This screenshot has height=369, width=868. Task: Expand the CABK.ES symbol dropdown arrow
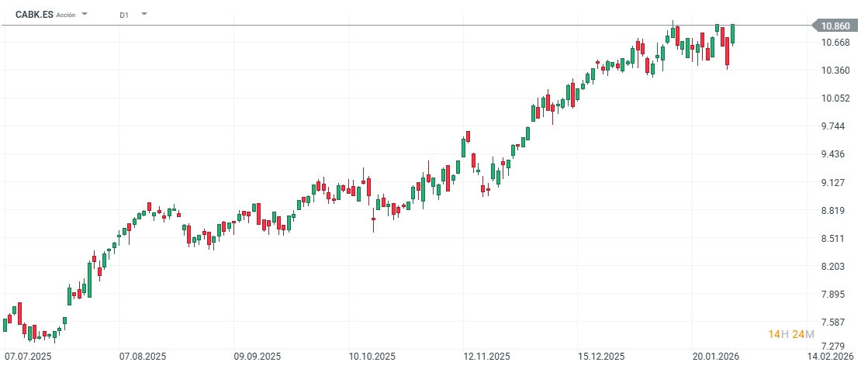[85, 14]
